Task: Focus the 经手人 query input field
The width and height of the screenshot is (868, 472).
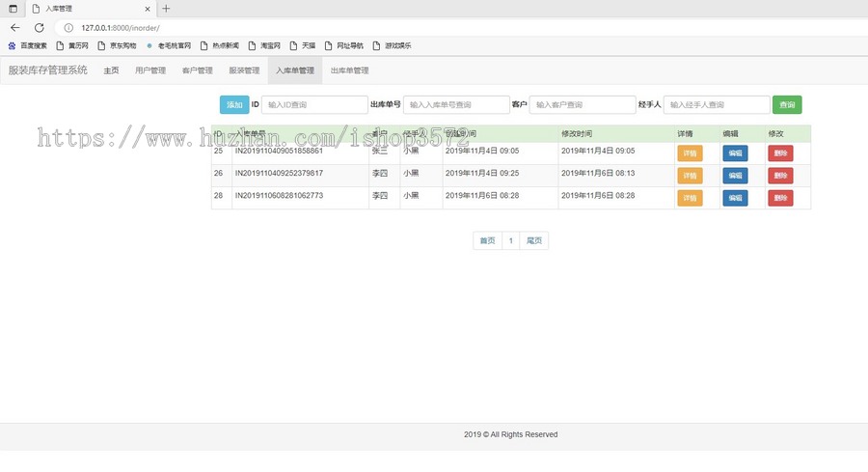Action: (717, 104)
